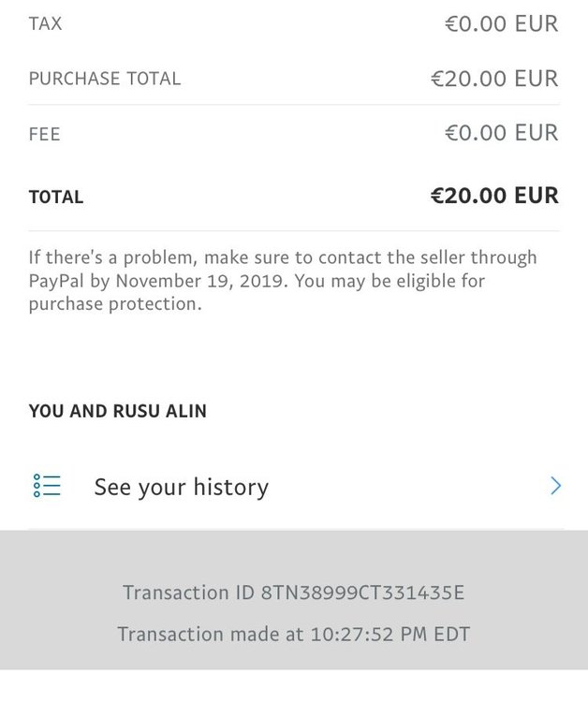Click the history list icon

47,486
